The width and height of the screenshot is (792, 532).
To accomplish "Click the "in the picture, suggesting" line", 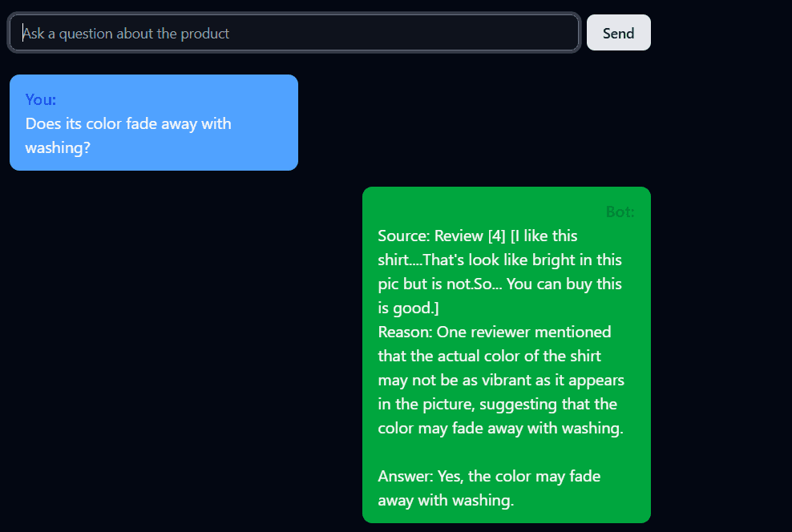I will (x=497, y=405).
